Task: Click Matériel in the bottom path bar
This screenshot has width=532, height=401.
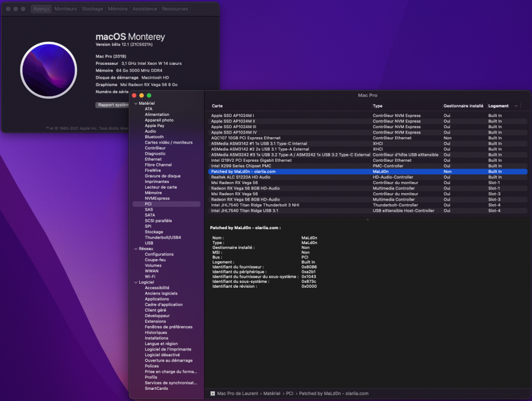Action: [272, 394]
